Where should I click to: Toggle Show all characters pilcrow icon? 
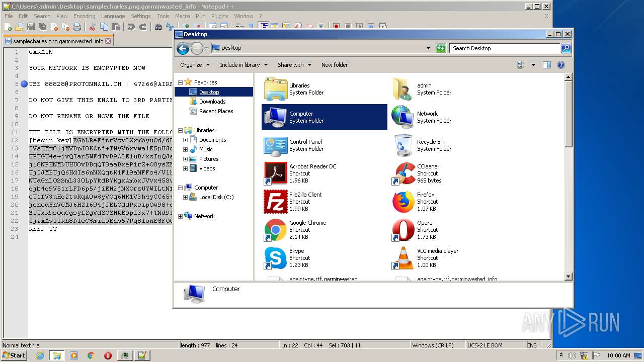[x=252, y=26]
